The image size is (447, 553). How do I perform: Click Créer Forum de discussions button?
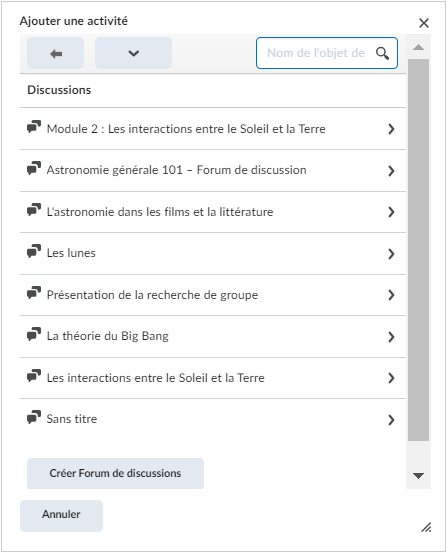point(115,473)
